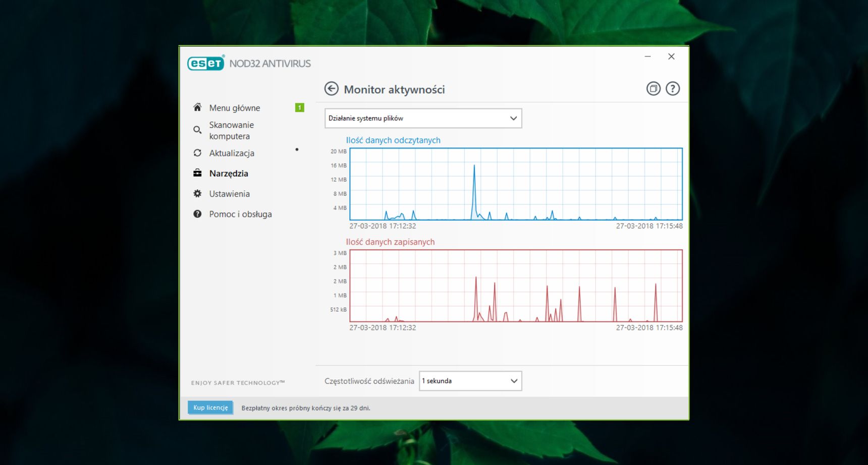Click the 512 kB axis label
This screenshot has width=868, height=465.
click(338, 310)
